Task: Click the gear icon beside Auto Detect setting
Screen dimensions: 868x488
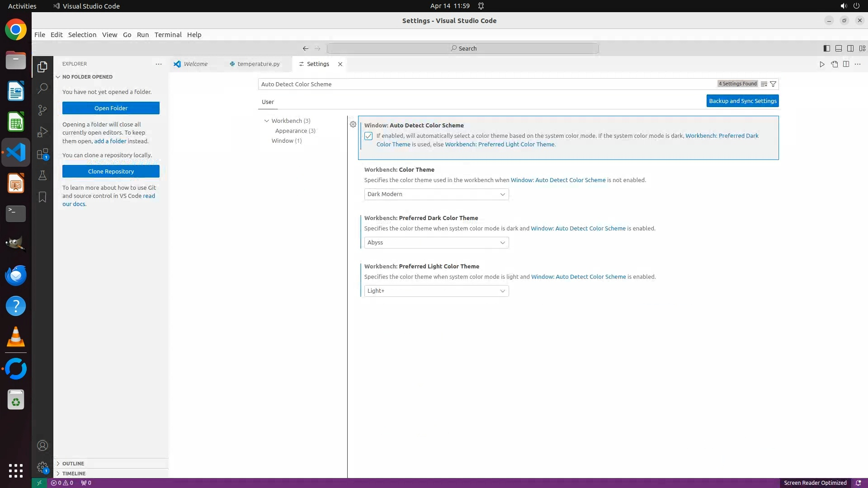Action: [x=353, y=124]
